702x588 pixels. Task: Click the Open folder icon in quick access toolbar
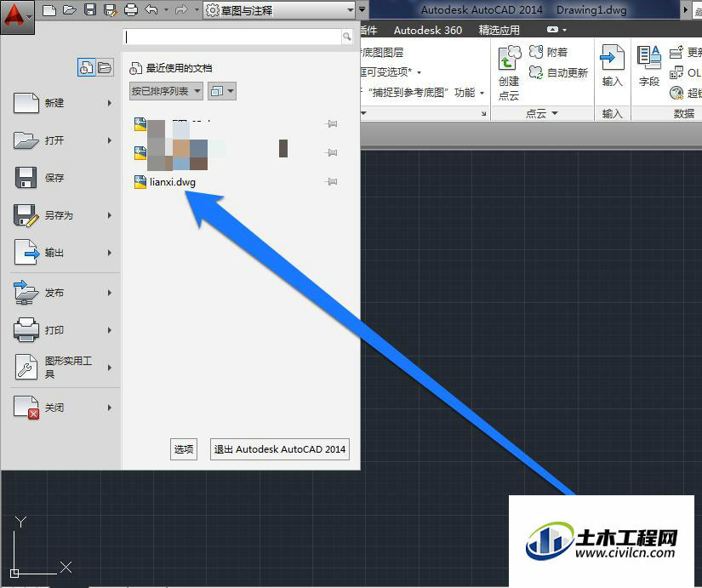70,9
